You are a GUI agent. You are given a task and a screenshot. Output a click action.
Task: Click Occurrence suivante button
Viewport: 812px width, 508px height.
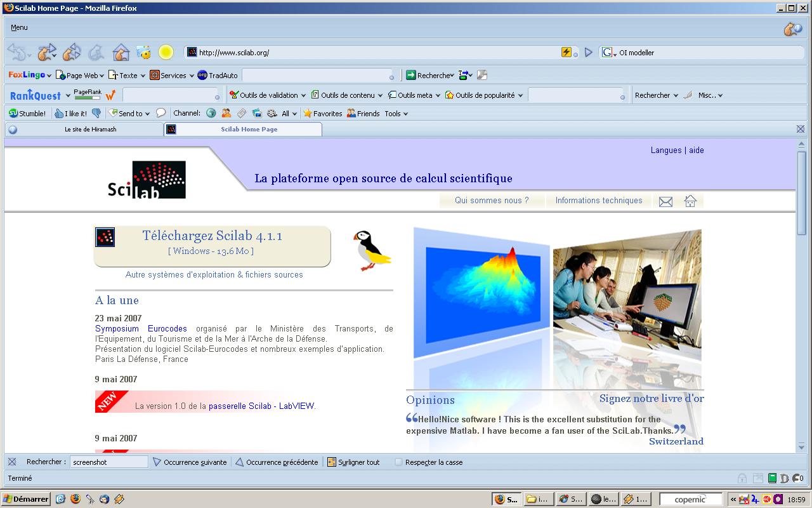pos(190,462)
